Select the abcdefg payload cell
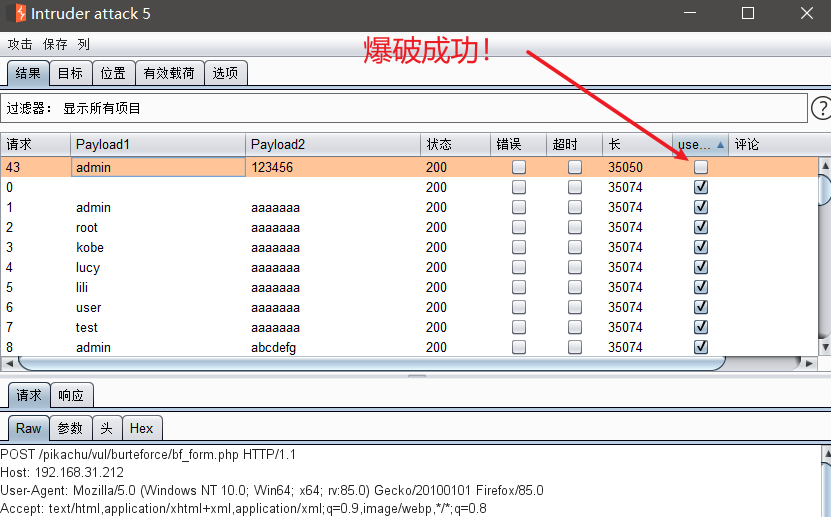This screenshot has height=517, width=831. (333, 347)
